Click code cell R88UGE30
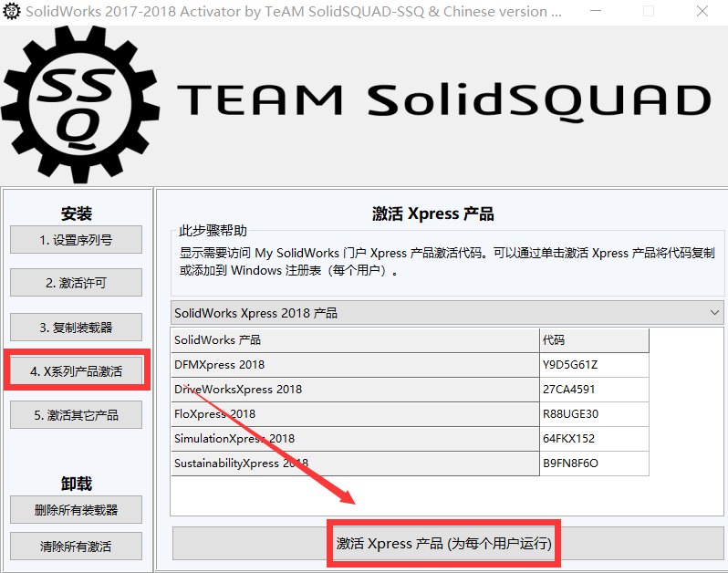Screen dimensions: 728x573 pos(594,413)
